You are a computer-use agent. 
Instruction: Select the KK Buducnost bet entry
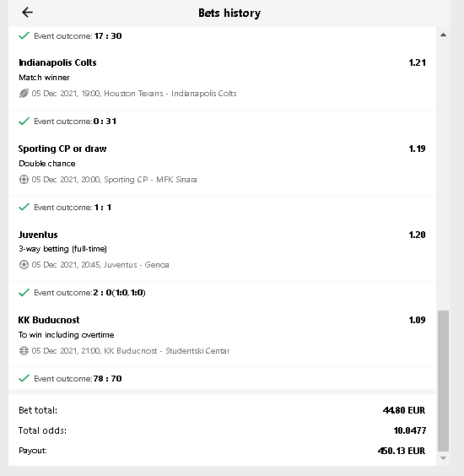pos(49,320)
